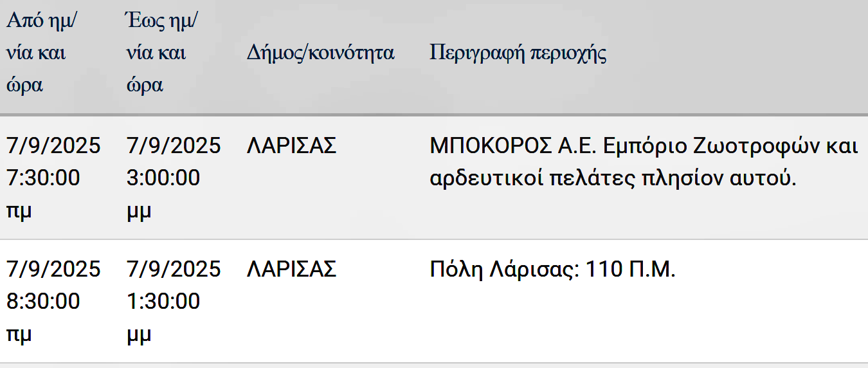Select the end date in the Πόλη Λάρισας row
The height and width of the screenshot is (368, 868).
pos(174,269)
